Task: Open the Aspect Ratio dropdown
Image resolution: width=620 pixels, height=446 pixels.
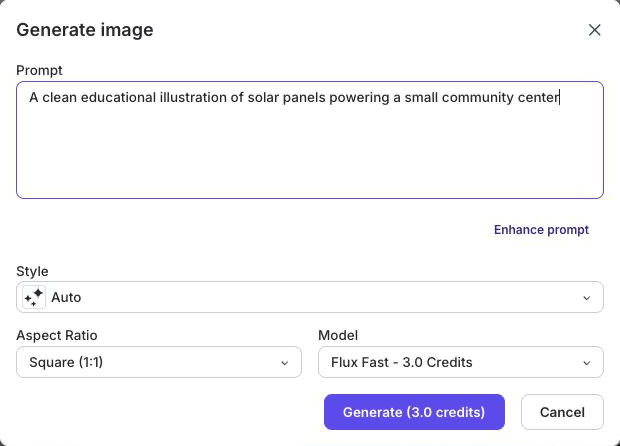Action: [x=159, y=362]
